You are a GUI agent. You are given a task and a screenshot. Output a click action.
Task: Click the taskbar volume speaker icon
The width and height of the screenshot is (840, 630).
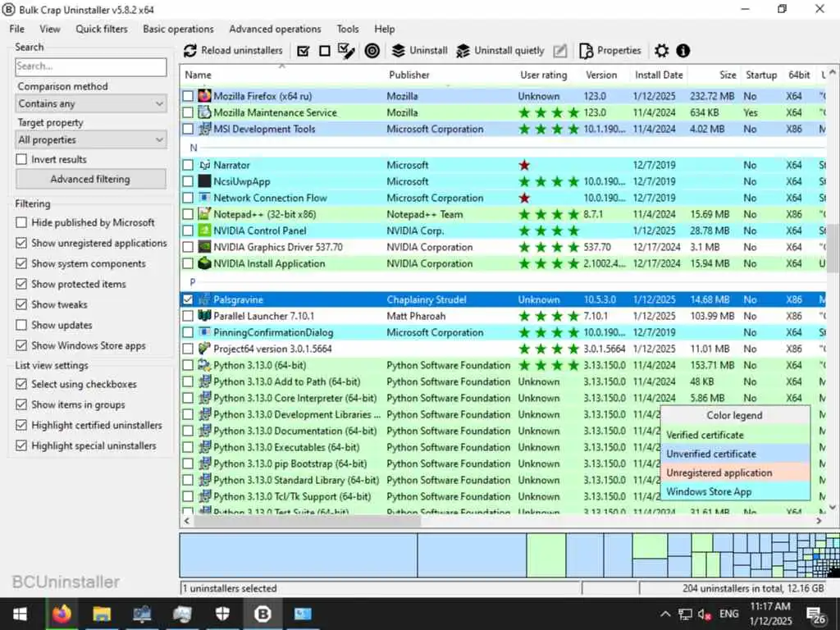click(704, 614)
